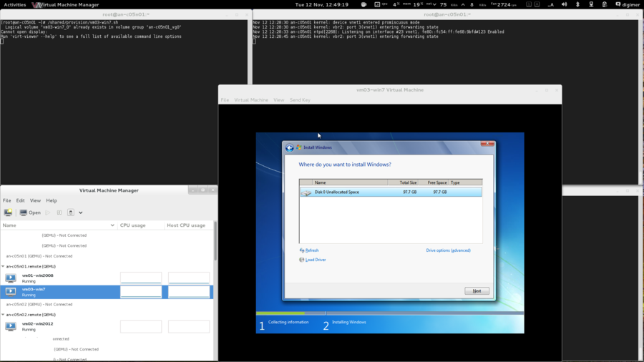Click the system monitor cpu graph icon
Screen dimensions: 644x362
[x=377, y=4]
